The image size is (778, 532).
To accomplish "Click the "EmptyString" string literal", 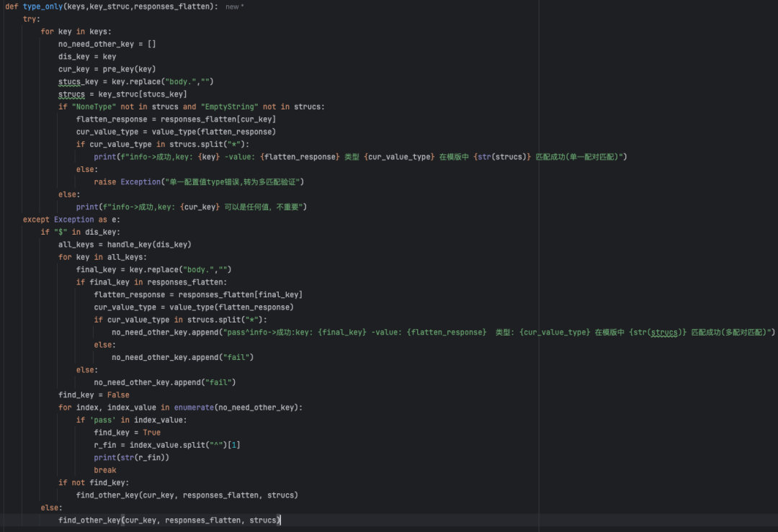I will tap(229, 107).
